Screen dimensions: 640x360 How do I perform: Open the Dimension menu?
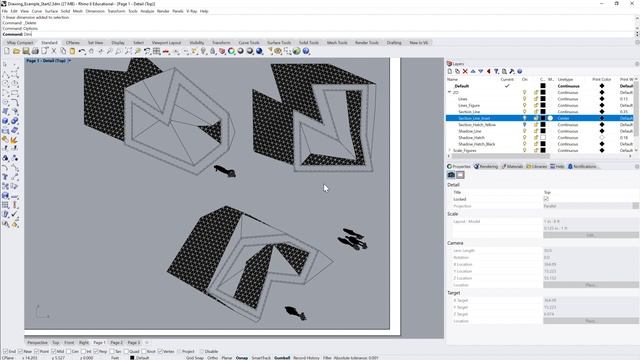[x=95, y=11]
